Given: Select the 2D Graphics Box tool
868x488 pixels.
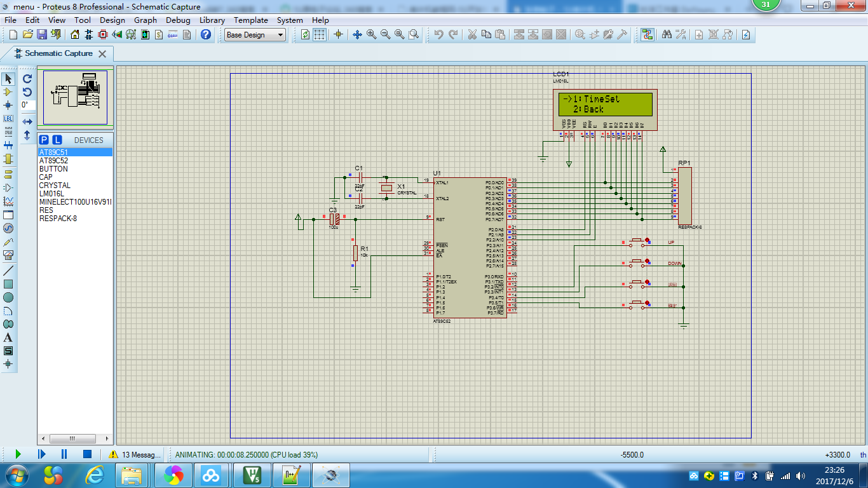Looking at the screenshot, I should click(x=8, y=283).
